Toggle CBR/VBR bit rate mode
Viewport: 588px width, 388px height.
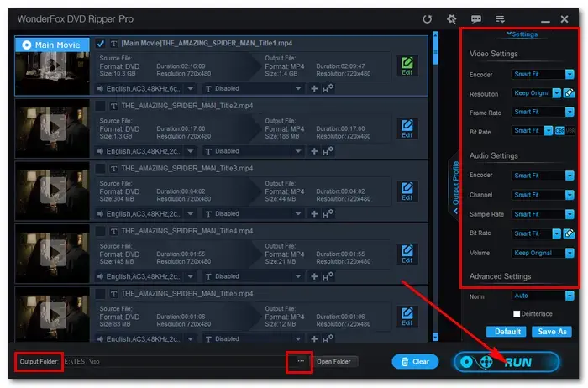pos(564,131)
